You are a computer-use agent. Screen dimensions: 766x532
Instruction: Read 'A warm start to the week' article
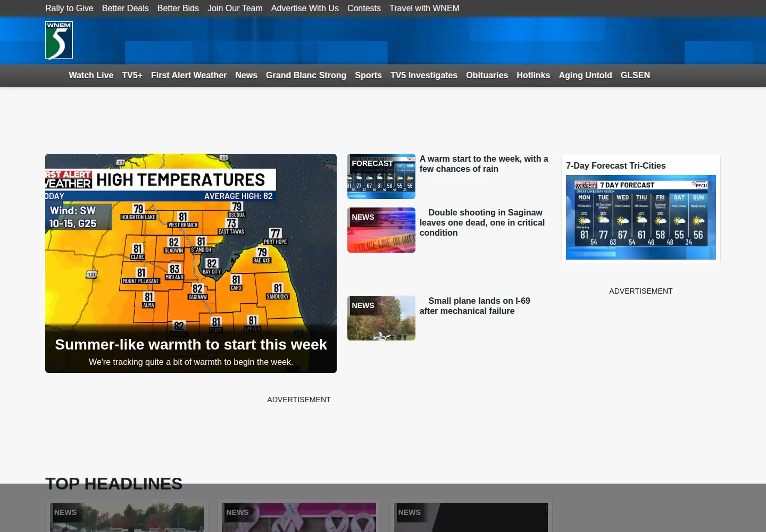pyautogui.click(x=484, y=164)
